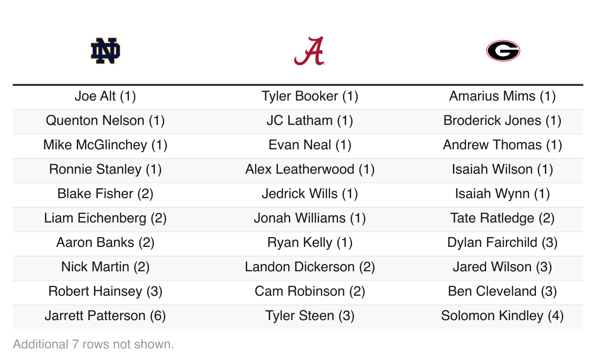
Task: Click the JC Latham (1) entry
Action: coord(310,121)
